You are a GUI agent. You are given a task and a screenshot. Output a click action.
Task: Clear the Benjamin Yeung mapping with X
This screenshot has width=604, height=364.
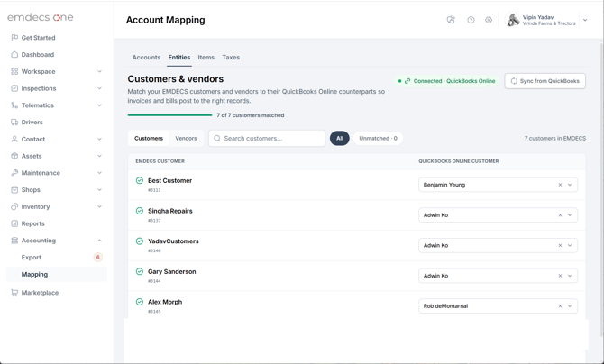[560, 185]
